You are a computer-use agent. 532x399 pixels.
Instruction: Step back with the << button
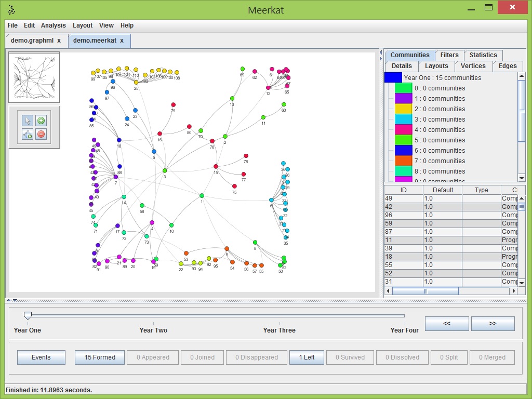pyautogui.click(x=447, y=324)
